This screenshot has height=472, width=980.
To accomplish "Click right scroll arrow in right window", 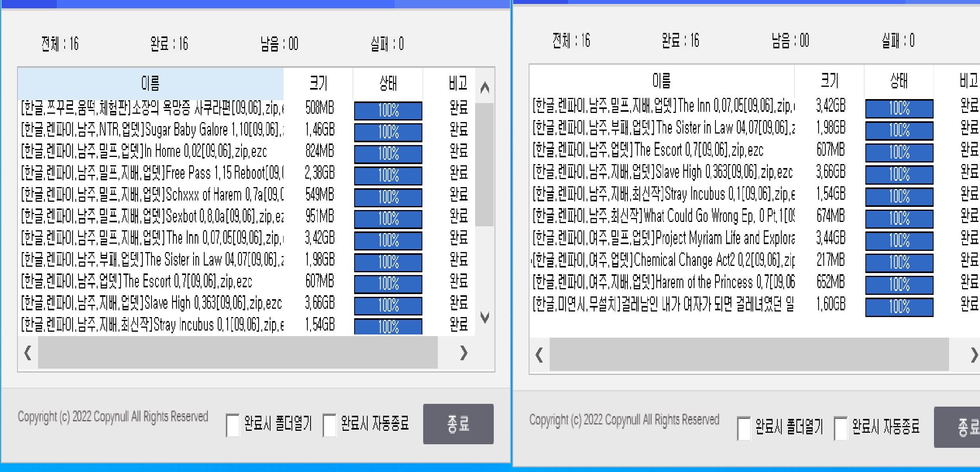I will pos(974,355).
